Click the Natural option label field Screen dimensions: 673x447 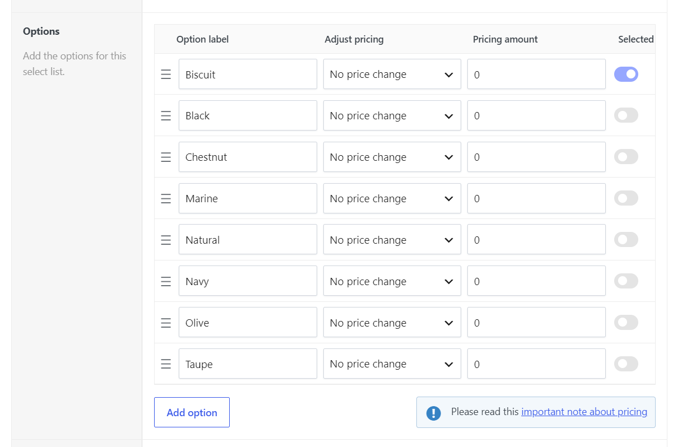coord(248,240)
